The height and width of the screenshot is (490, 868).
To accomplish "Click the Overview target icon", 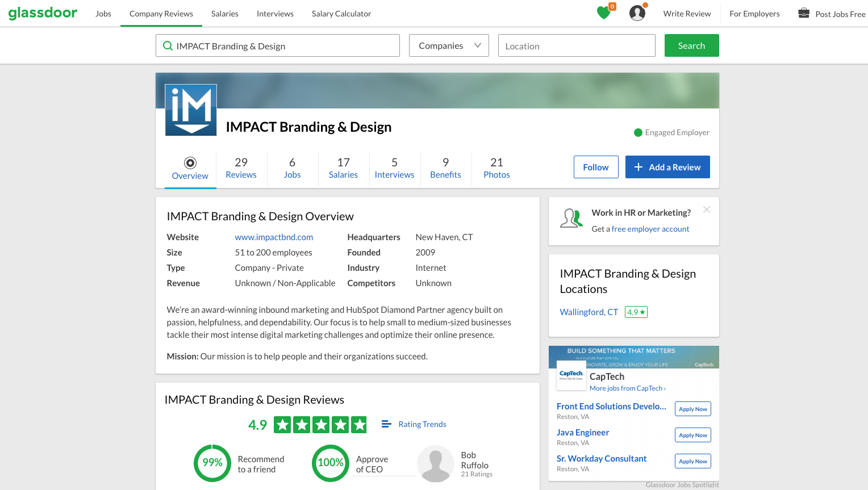I will [190, 163].
